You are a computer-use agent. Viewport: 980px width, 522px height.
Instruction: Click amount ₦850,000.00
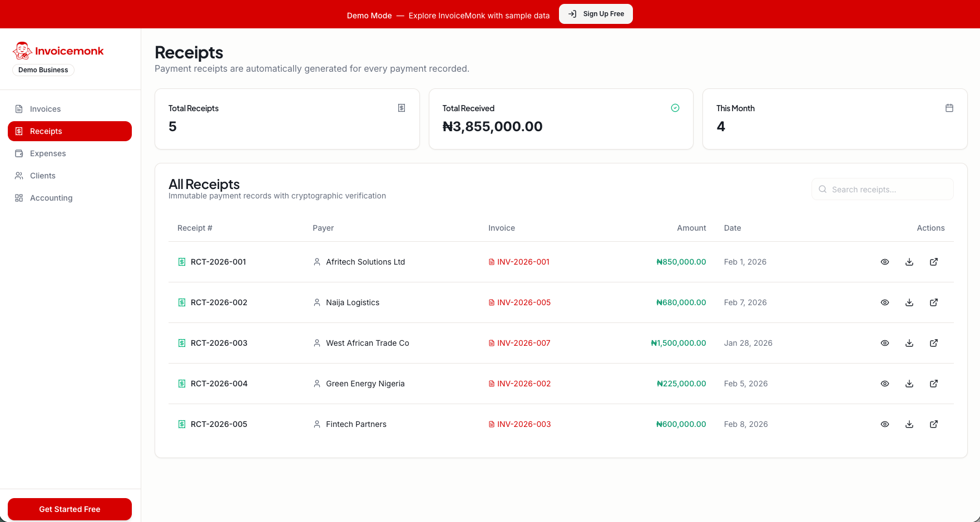coord(681,262)
